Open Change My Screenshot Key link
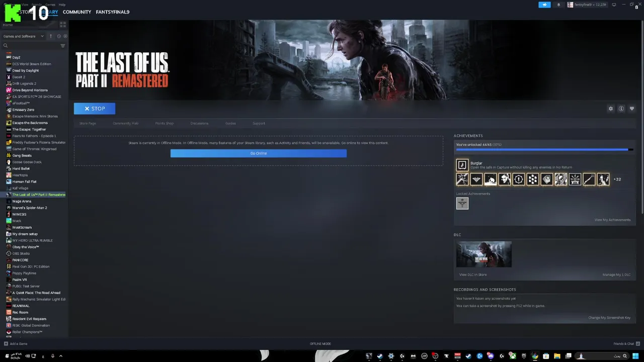 coord(609,318)
